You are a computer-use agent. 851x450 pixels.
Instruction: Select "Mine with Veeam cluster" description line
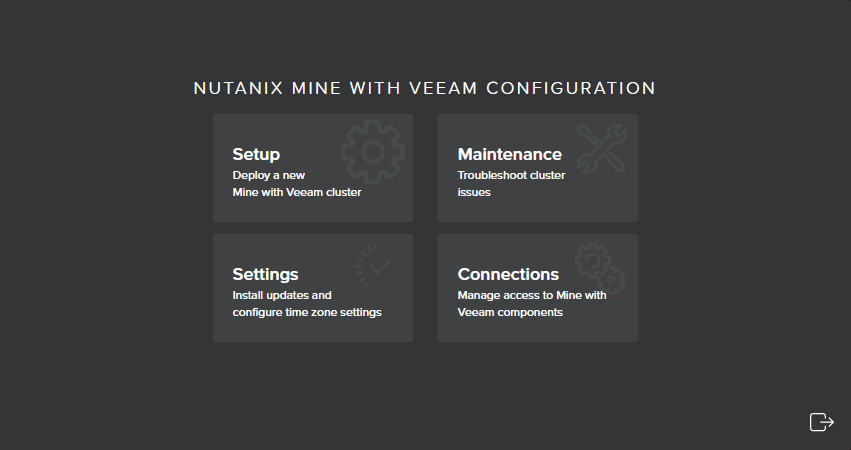point(297,192)
